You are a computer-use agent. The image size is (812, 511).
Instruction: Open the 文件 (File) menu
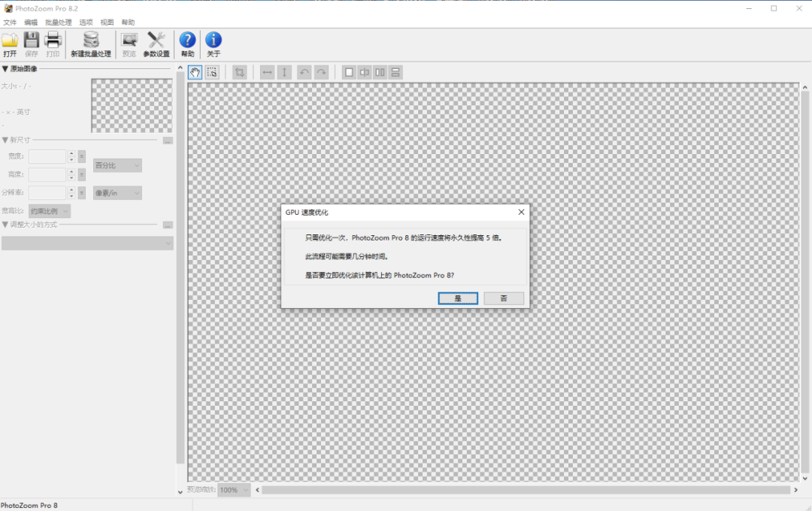point(10,23)
